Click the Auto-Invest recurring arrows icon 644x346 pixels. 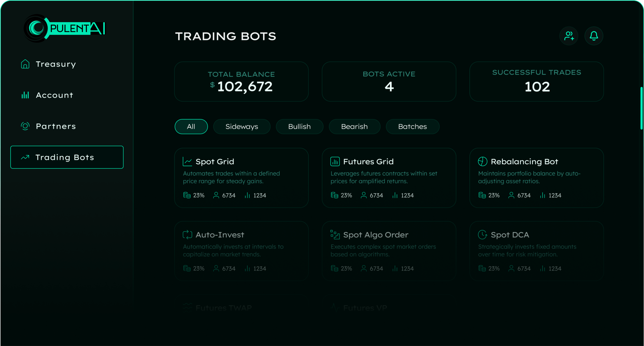[187, 235]
